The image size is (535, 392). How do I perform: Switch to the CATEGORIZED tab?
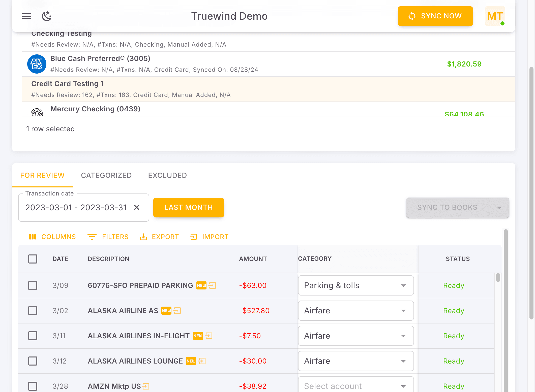point(106,175)
